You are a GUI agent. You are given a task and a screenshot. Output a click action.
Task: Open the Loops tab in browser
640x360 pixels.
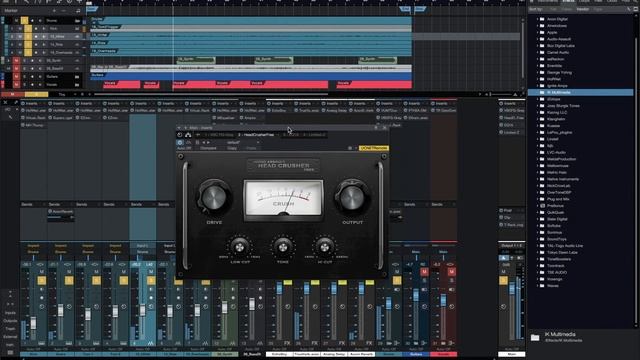point(584,2)
